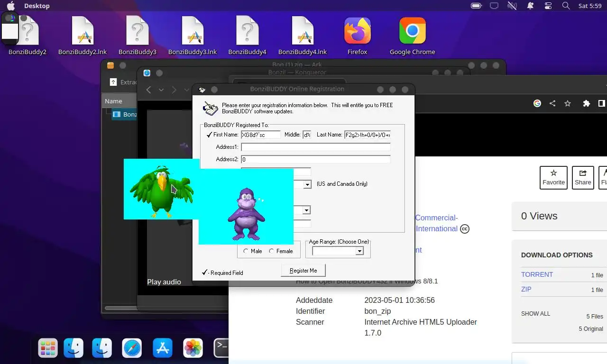The height and width of the screenshot is (364, 607).
Task: Click the Extract icon in Ark window
Action: (x=113, y=82)
